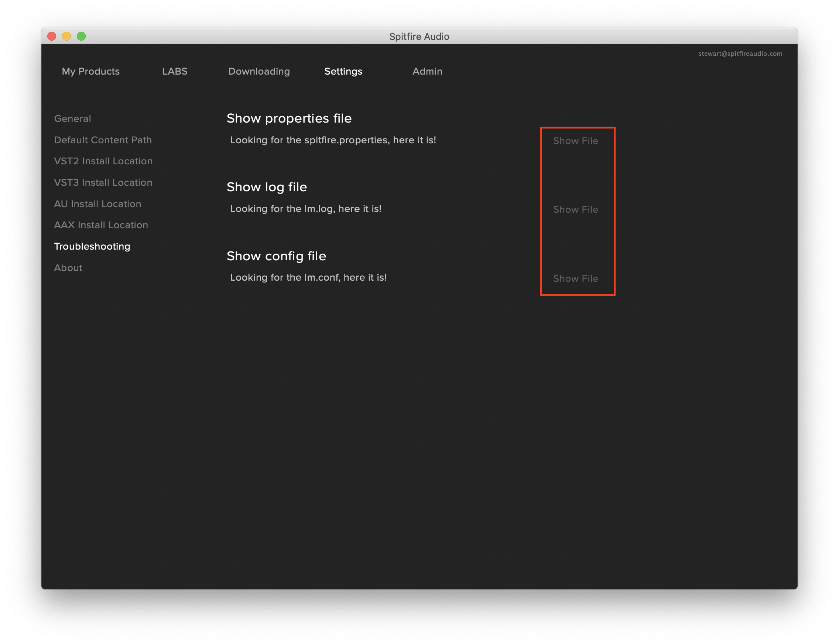The image size is (839, 644).
Task: Go to the Admin tab
Action: [x=427, y=71]
